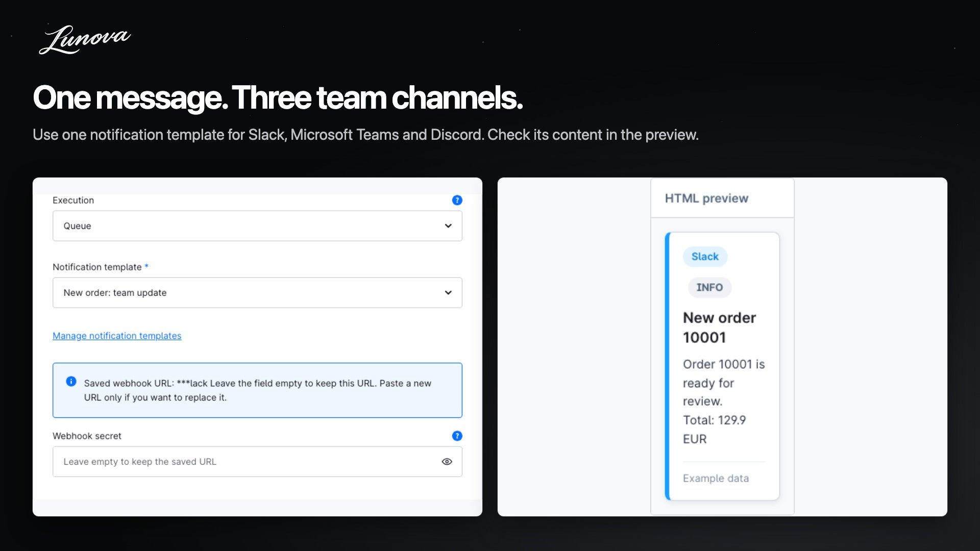Click the Execution field label
The width and height of the screenshot is (980, 551).
tap(73, 201)
